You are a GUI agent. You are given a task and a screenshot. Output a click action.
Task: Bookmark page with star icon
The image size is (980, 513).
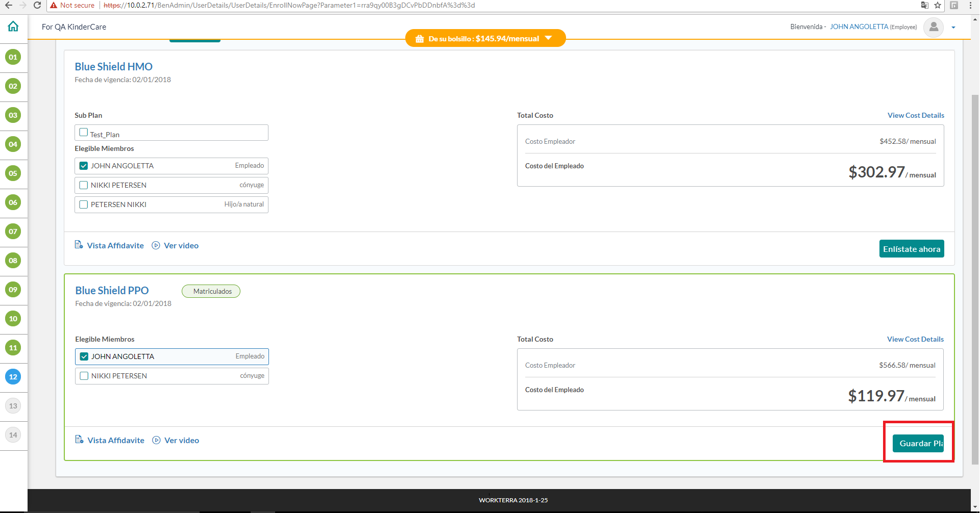coord(938,5)
